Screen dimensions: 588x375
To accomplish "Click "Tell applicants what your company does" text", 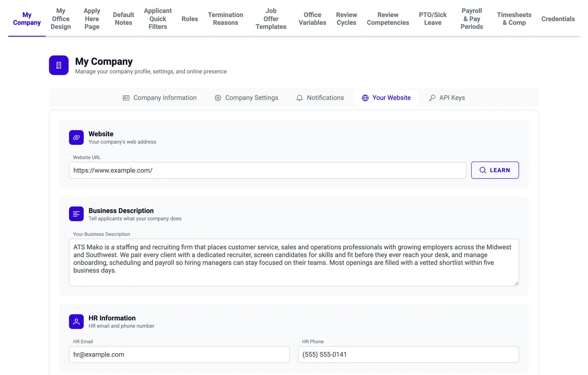I will click(135, 219).
